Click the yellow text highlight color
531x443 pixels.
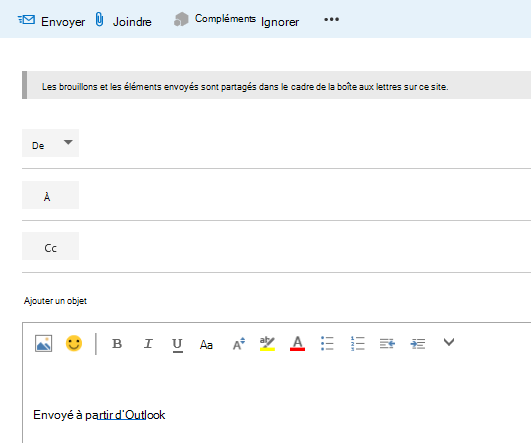(x=267, y=343)
